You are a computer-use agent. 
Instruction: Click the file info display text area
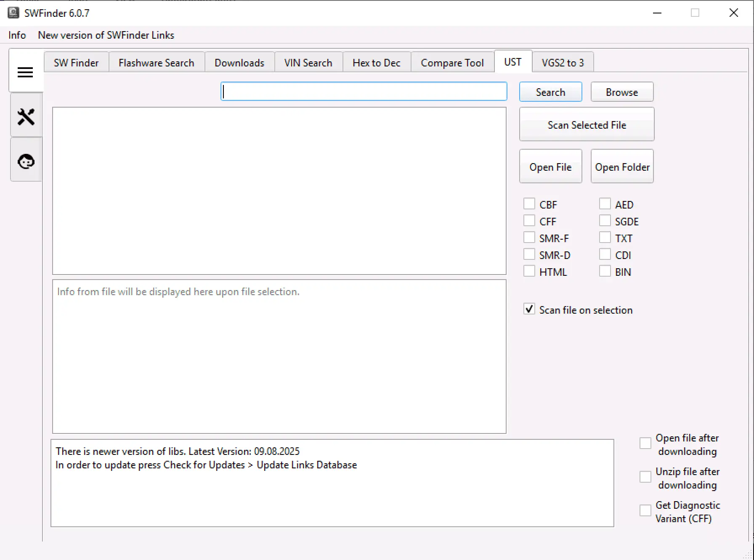279,357
